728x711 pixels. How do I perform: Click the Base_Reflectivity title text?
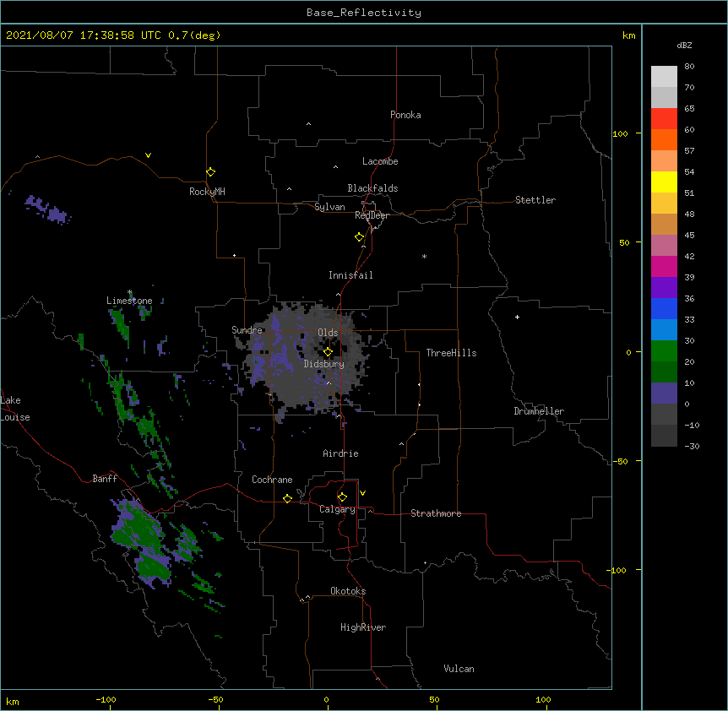coord(364,13)
